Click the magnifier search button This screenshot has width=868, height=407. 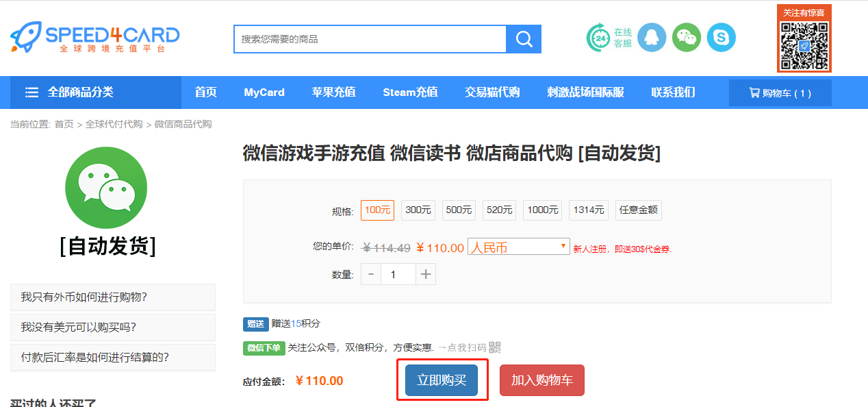point(524,39)
